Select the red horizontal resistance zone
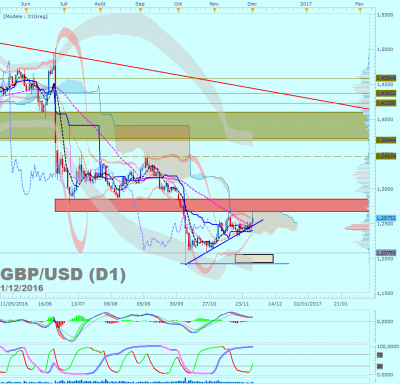Screen dimensions: 400x384 (212, 205)
